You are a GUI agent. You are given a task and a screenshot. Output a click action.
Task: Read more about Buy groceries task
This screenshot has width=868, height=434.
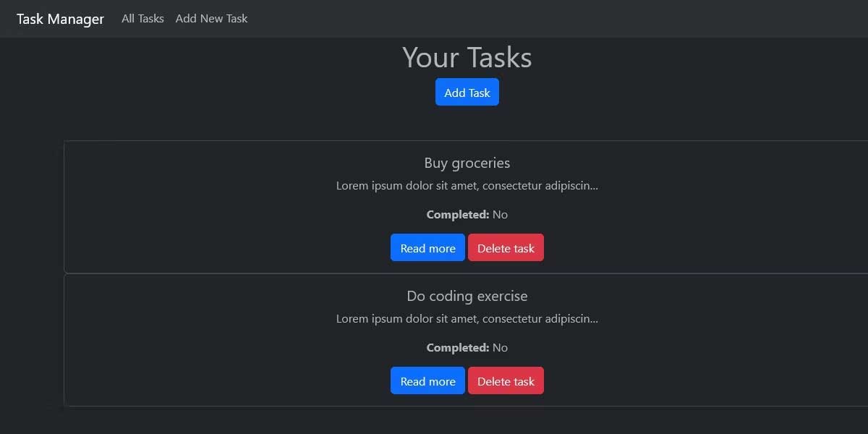tap(427, 248)
